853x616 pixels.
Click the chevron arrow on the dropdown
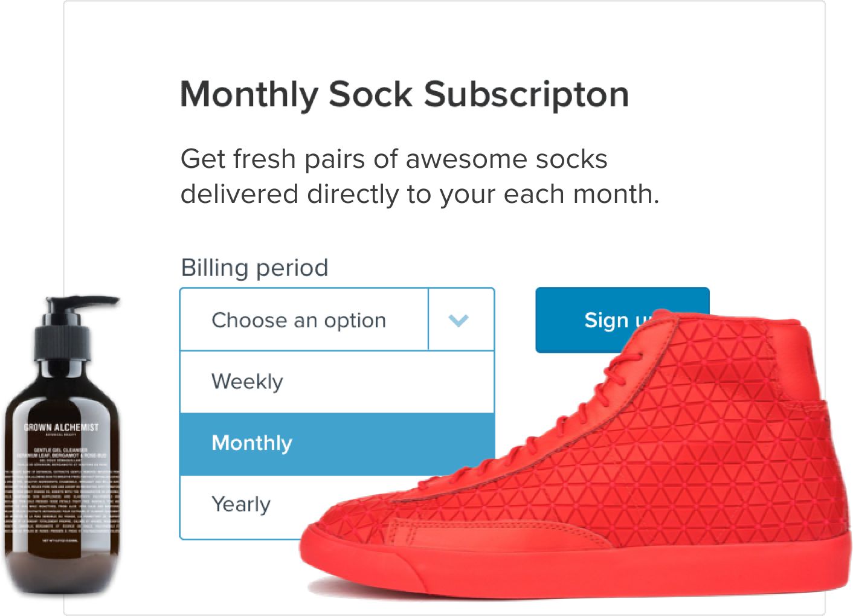coord(460,320)
